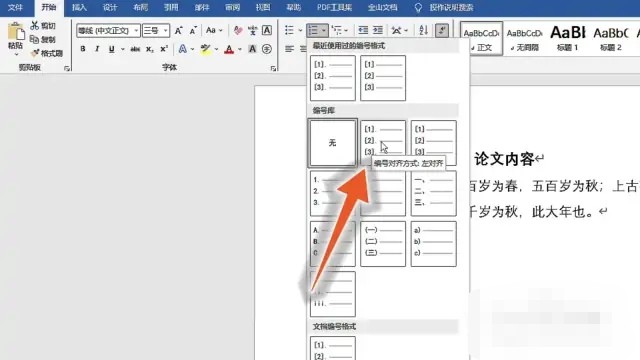Viewport: 640px width, 360px height.
Task: Toggle Bold formatting
Action: [x=83, y=49]
